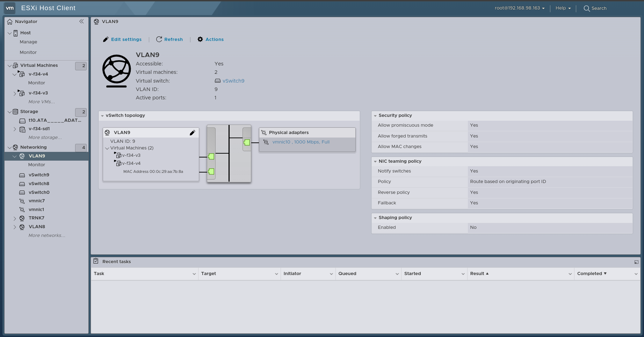
Task: Collapse the Storage tree node
Action: point(9,112)
